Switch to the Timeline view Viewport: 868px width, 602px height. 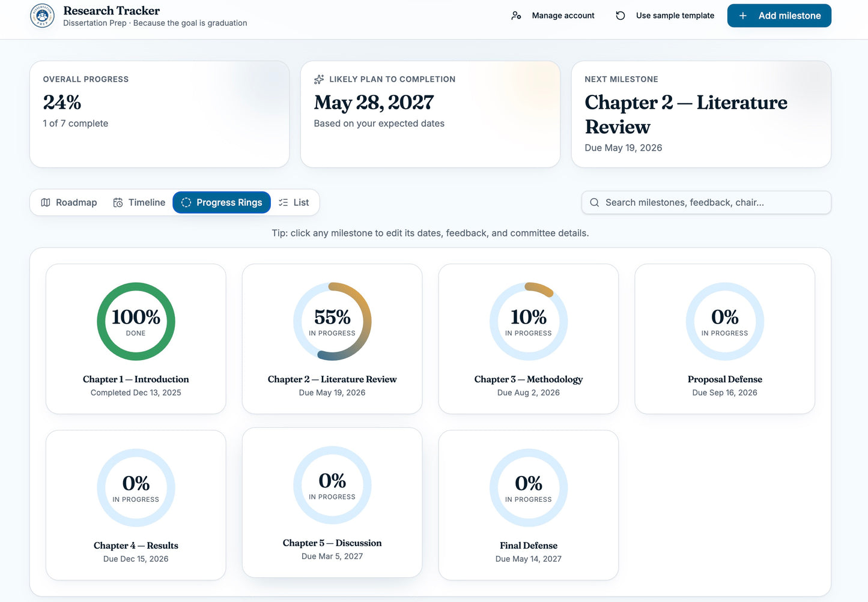[139, 203]
